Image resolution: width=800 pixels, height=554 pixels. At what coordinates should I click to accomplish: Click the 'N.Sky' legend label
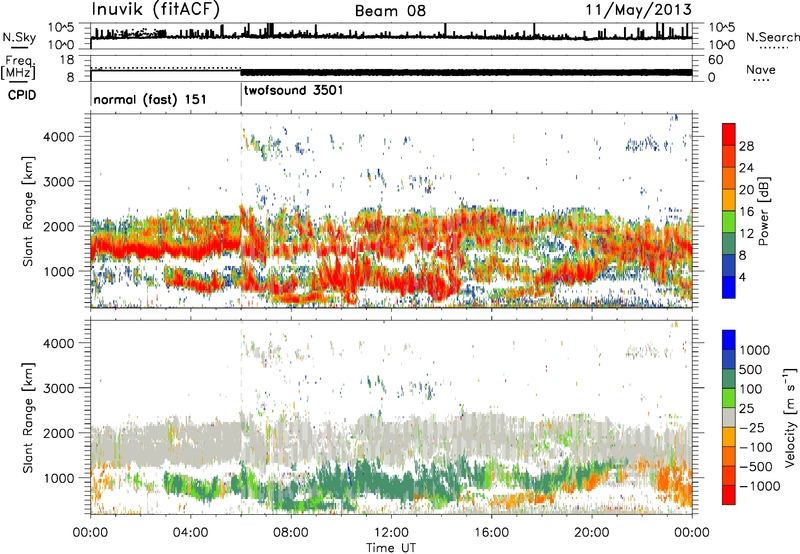pos(19,37)
